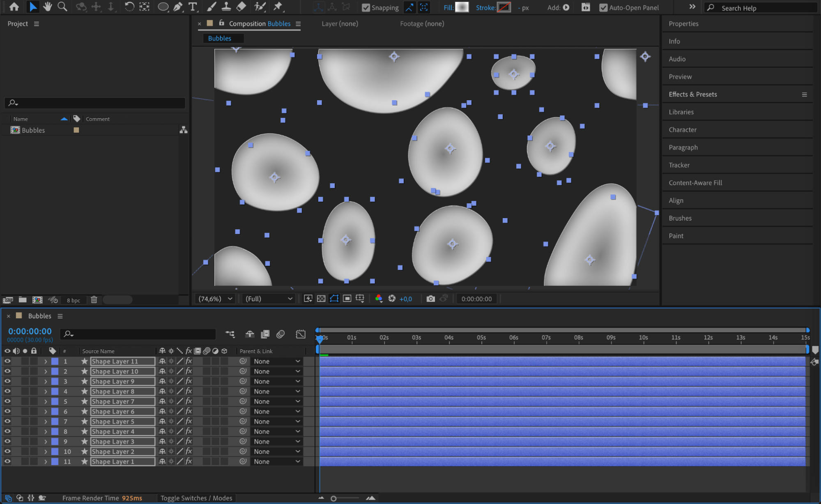Screen dimensions: 821x504
Task: Delete selected project item with trash
Action: pyautogui.click(x=94, y=300)
